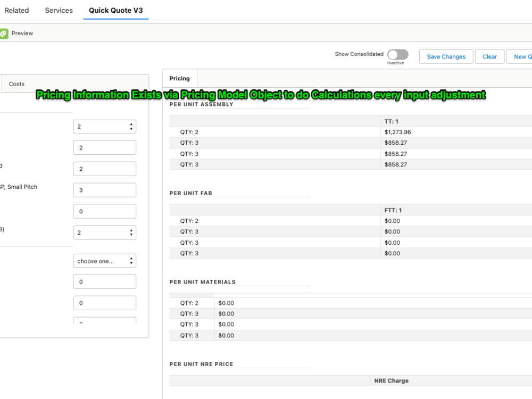
Task: Open the Services tab
Action: 59,10
